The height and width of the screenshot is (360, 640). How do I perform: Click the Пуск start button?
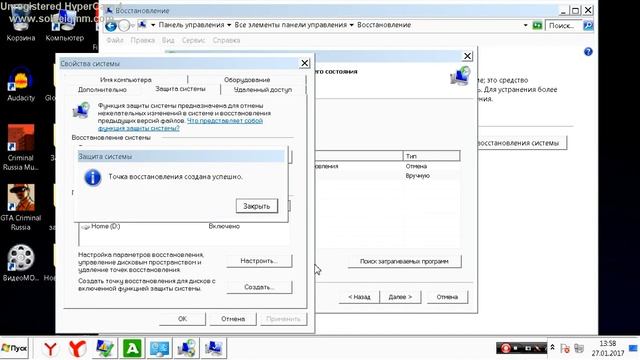pos(14,348)
